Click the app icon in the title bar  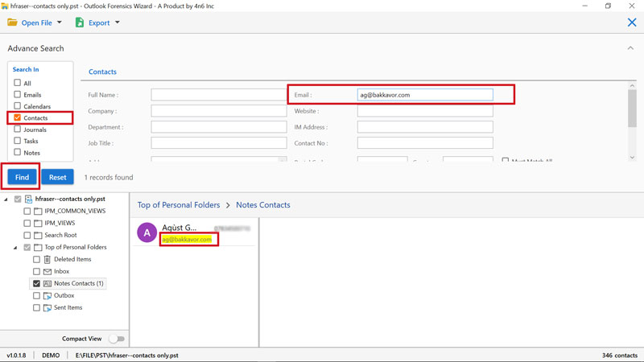click(x=5, y=6)
